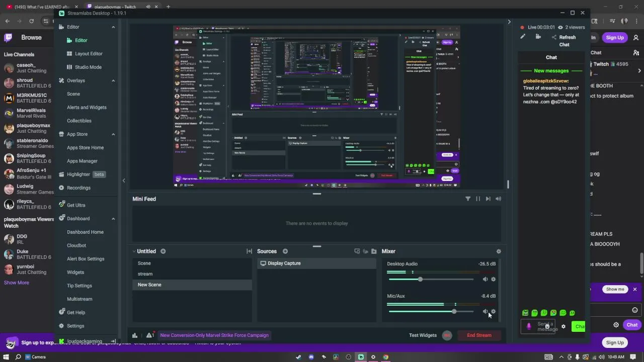644x362 pixels.
Task: Open Recordings from the sidebar
Action: pyautogui.click(x=74, y=188)
